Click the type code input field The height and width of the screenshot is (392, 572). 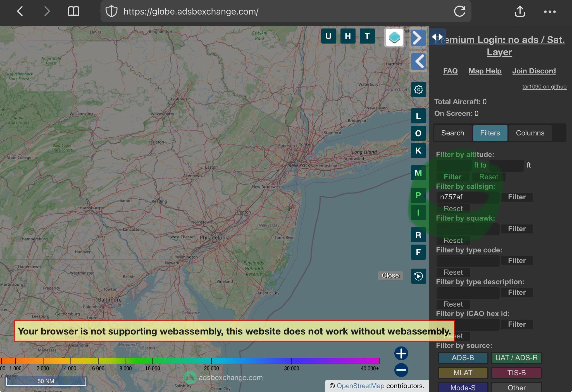tap(468, 261)
